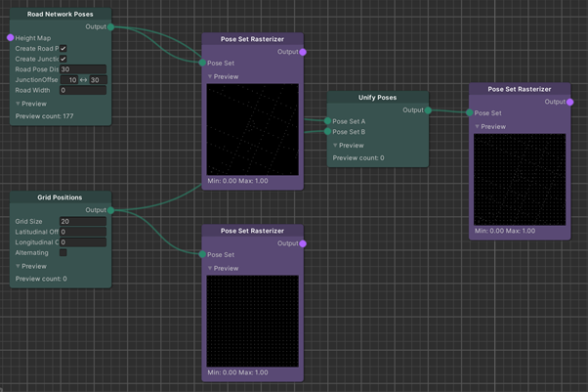Screen dimensions: 588x392
Task: Click Pose Set port fed by Unify Poses
Action: pyautogui.click(x=470, y=113)
